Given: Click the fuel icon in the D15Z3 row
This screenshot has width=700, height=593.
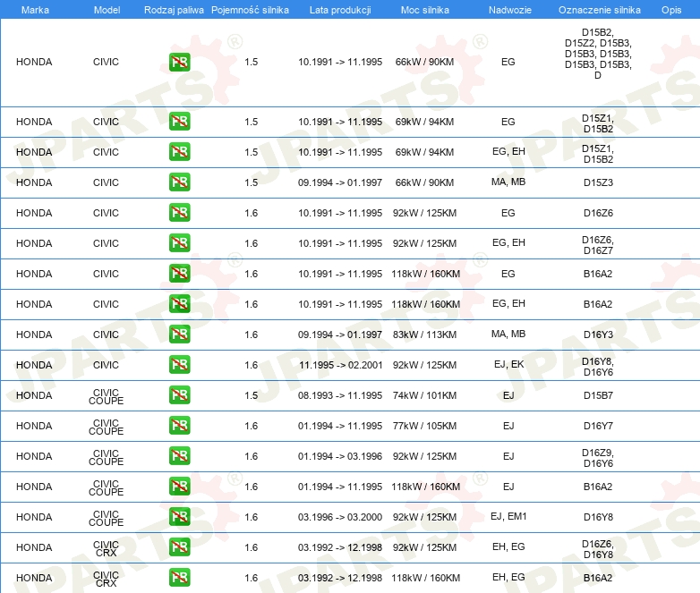Looking at the screenshot, I should 179,182.
